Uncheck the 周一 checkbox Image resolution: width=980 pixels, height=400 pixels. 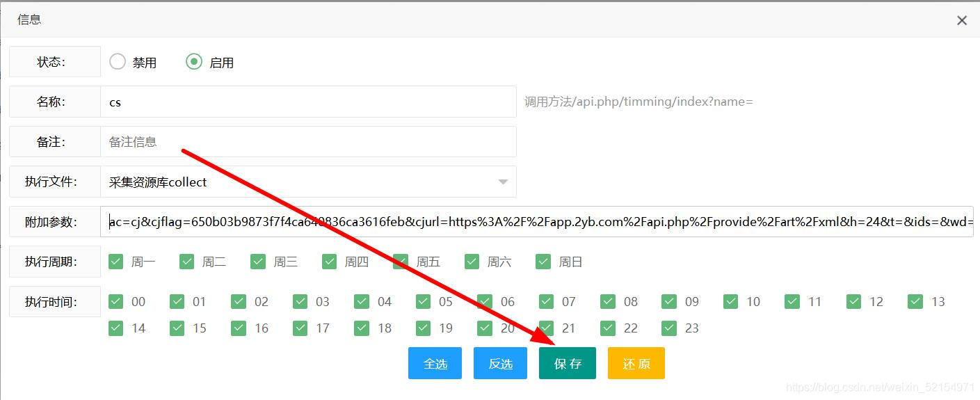(115, 262)
